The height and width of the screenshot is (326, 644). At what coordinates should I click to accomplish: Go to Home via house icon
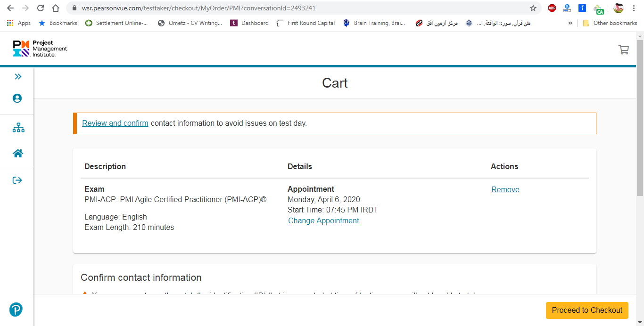click(18, 153)
